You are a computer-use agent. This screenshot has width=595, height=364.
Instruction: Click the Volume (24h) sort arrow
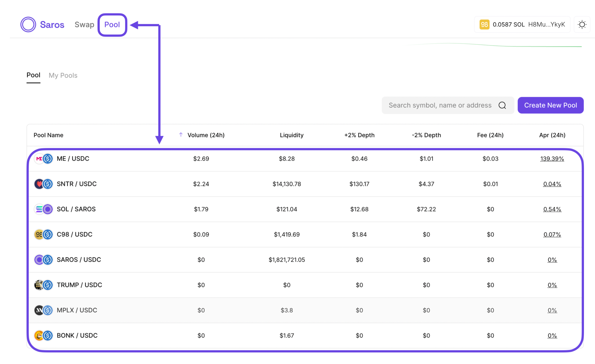tap(181, 135)
